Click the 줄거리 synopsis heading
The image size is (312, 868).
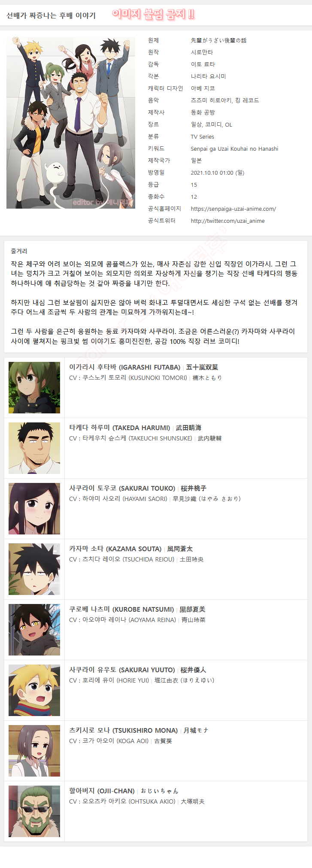19,251
